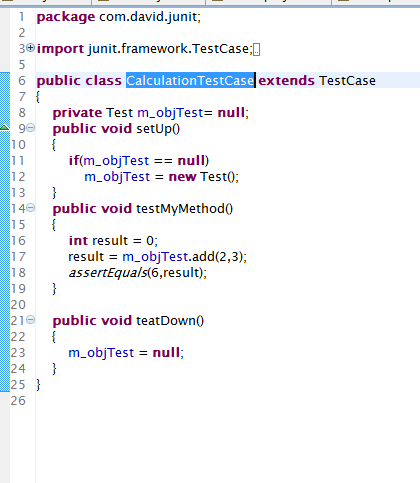Expand the folded imports on line 3

(30, 48)
